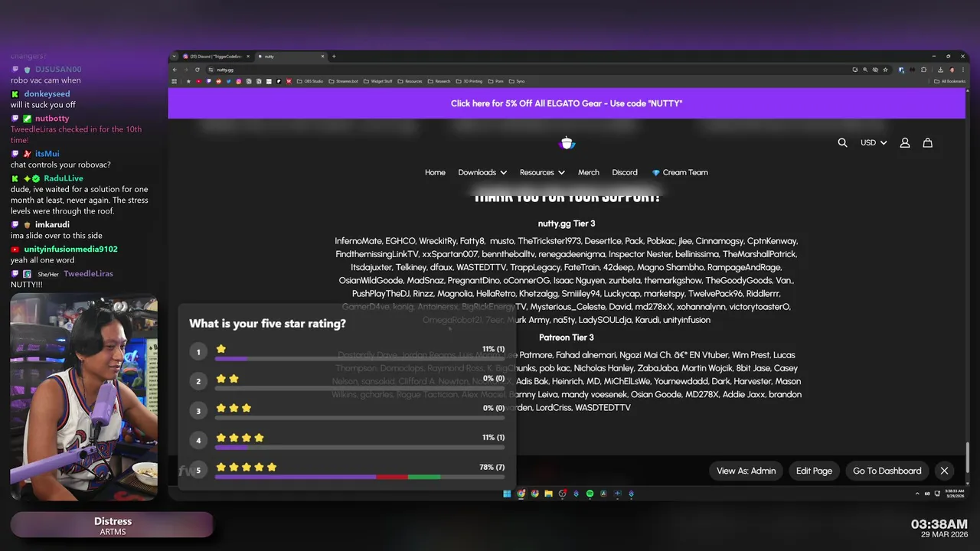Screen dimensions: 980x551
Task: Click the streamer webcam feed
Action: [83, 397]
